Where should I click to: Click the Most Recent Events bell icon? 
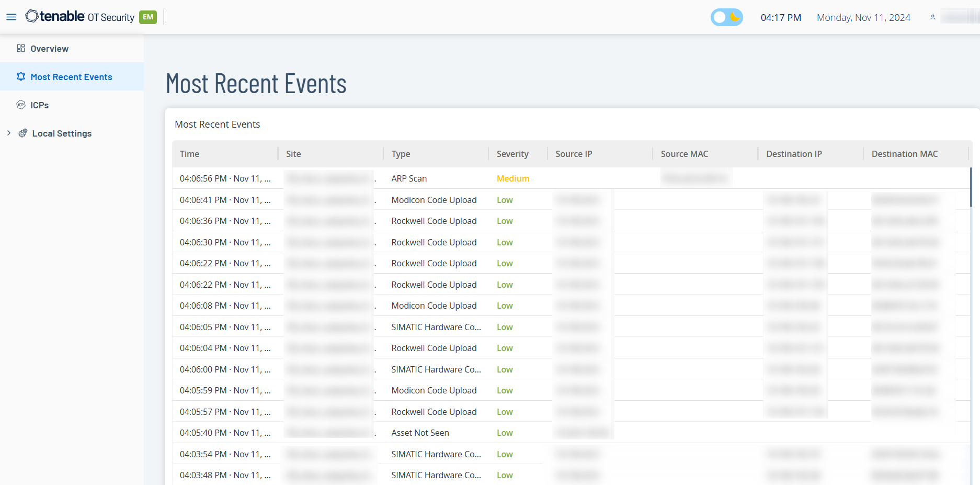(x=21, y=77)
